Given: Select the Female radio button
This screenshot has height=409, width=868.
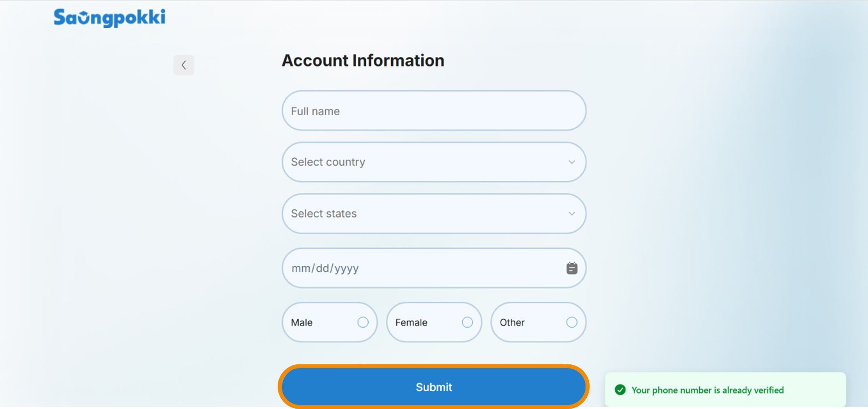Looking at the screenshot, I should [467, 322].
